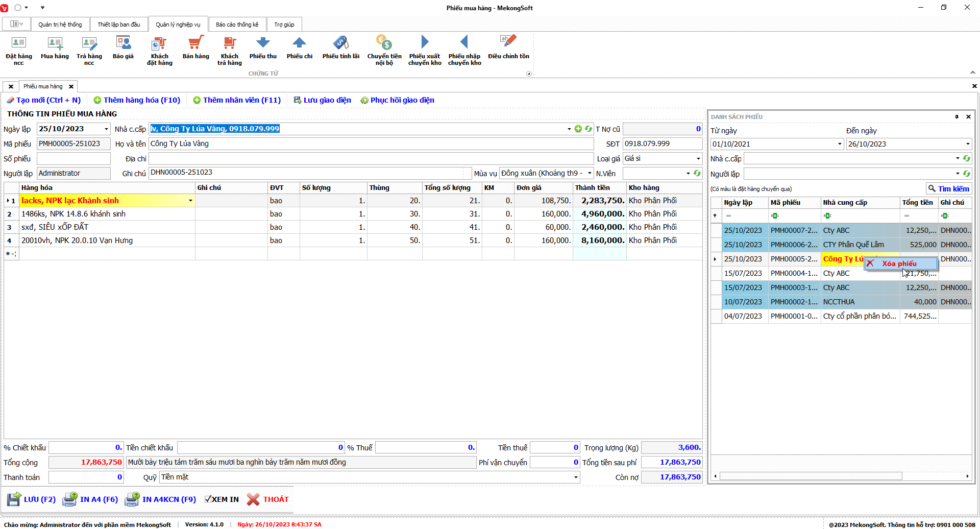Open the Loại giá dropdown
This screenshot has height=529, width=980.
pyautogui.click(x=698, y=159)
